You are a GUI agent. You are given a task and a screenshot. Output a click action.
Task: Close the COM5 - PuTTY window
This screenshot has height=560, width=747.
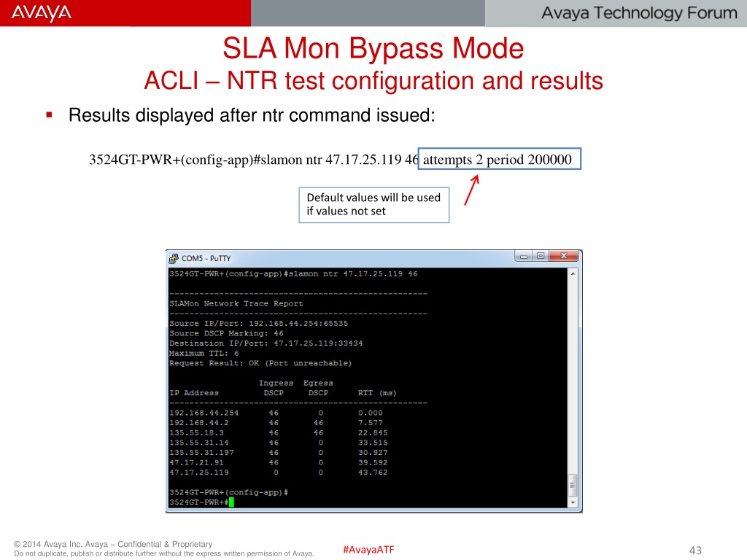[x=564, y=256]
